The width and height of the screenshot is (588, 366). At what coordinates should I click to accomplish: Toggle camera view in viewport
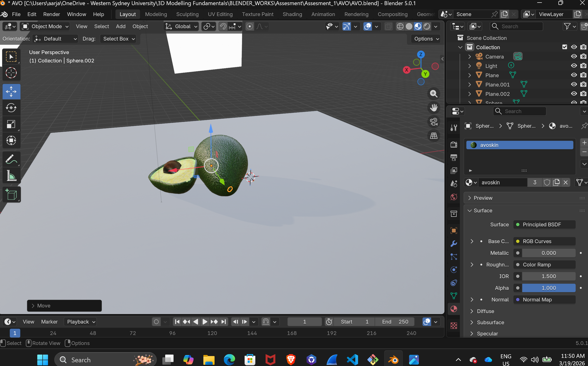click(x=434, y=122)
